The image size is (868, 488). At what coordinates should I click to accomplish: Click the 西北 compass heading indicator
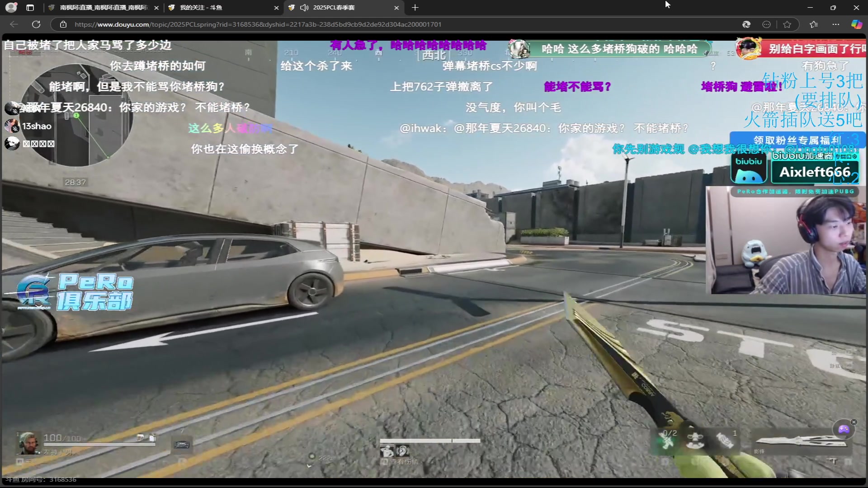pos(434,56)
